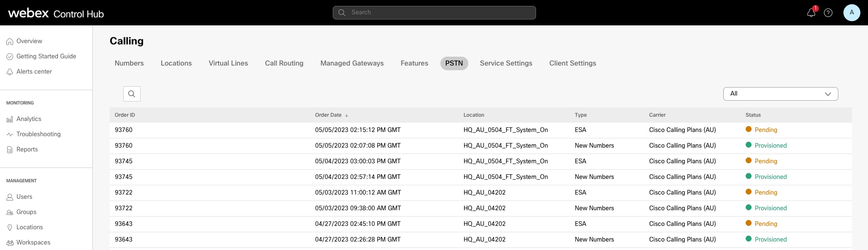Viewport: 868px width, 250px height.
Task: Click the notifications bell icon
Action: [811, 13]
